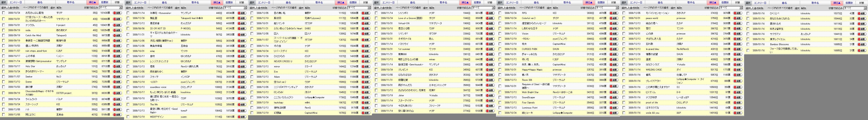Vote for '2D OR NOT 2D' via 投票 button
The image size is (868, 120).
[242, 29]
